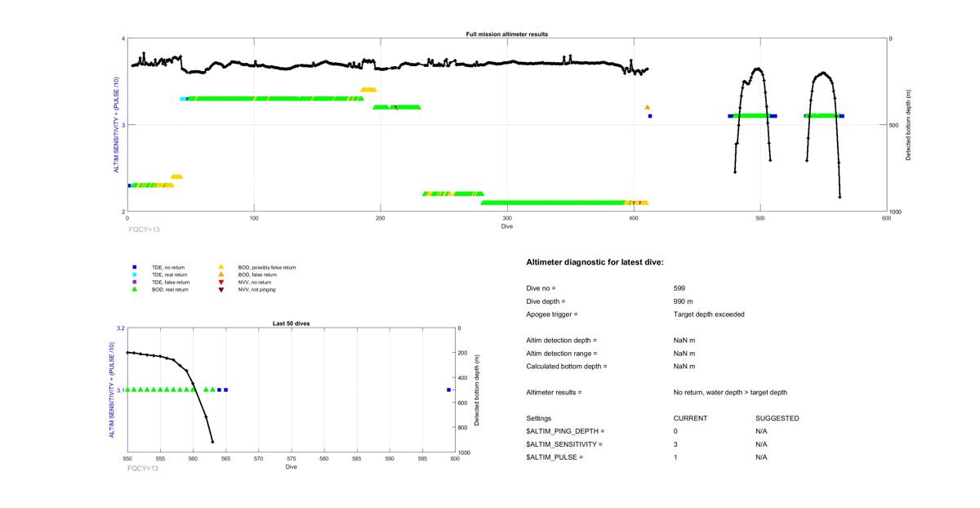Screen dimensions: 980x508
Task: Click the 'Dive' x-axis label of the bottom plot
Action: click(291, 467)
